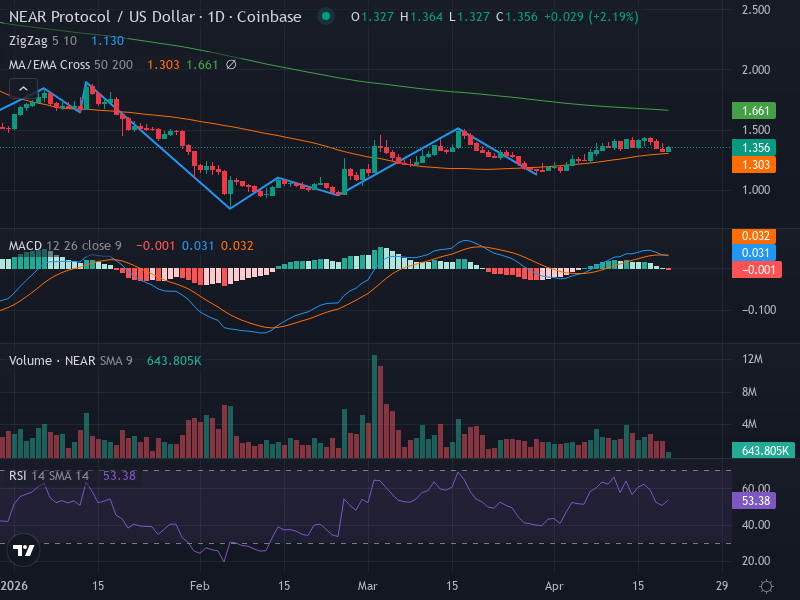Click the high value H1.364
This screenshot has height=600, width=800.
(x=421, y=17)
